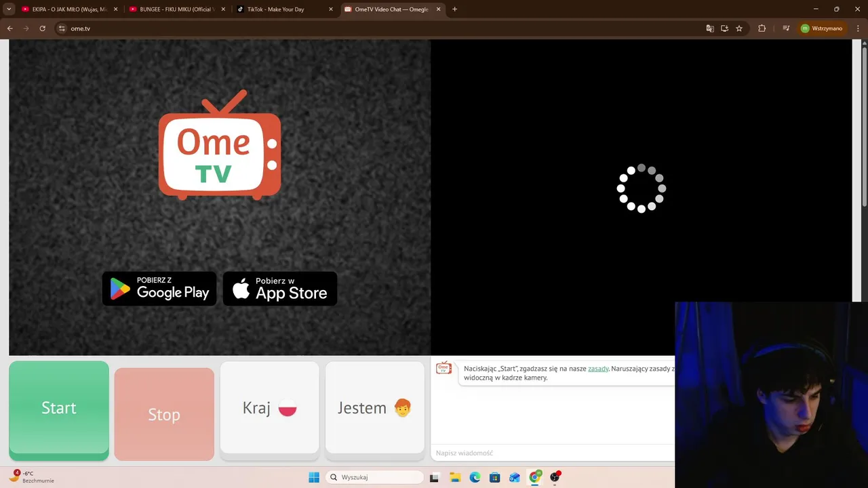Open File Explorer from the taskbar

pos(454,477)
